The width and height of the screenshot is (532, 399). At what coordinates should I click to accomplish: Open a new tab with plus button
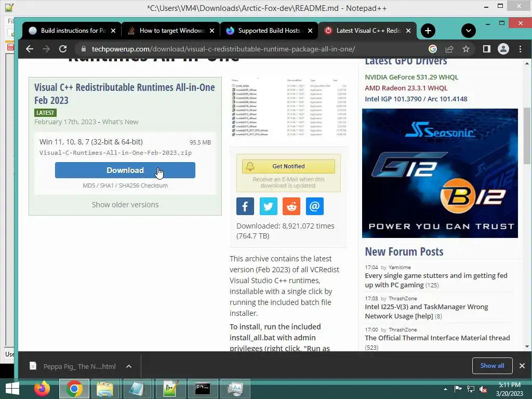428,31
